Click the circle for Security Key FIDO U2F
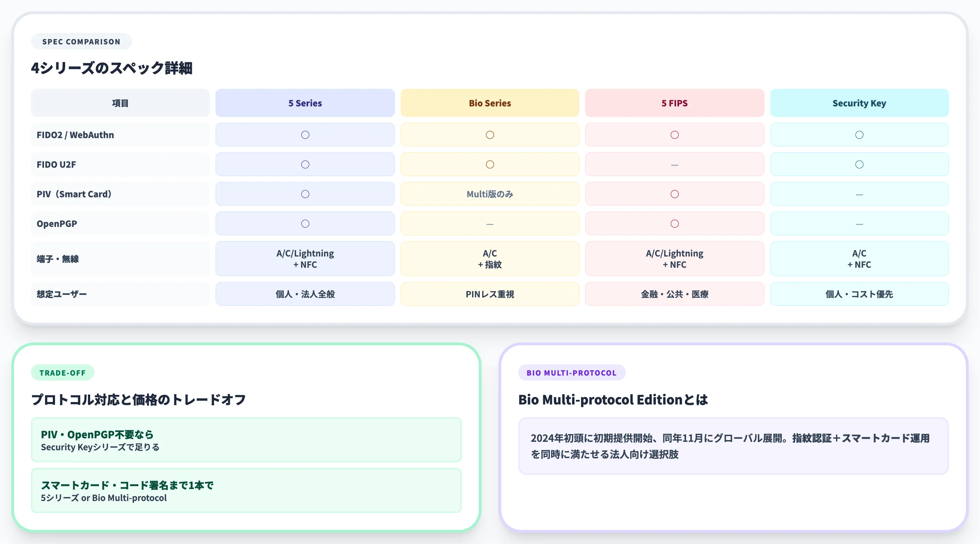This screenshot has height=544, width=980. click(859, 165)
